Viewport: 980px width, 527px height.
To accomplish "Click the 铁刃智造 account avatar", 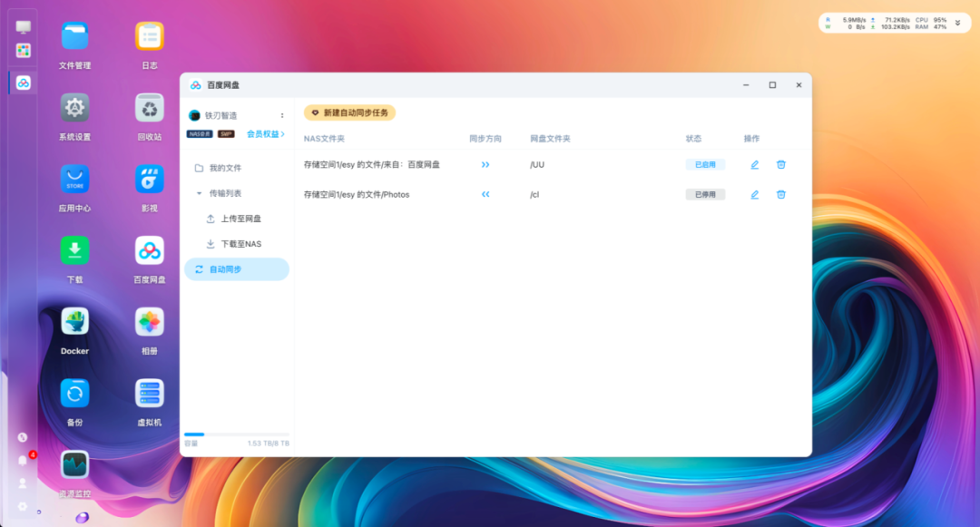I will 194,115.
